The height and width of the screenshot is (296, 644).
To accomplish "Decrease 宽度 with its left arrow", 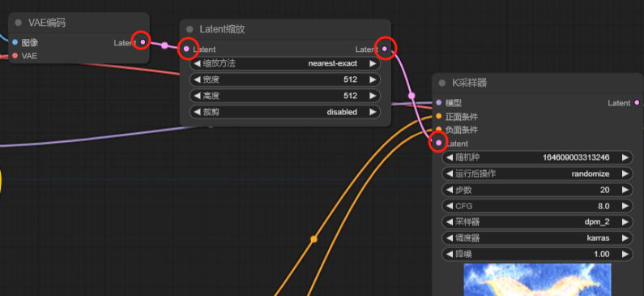I will pyautogui.click(x=197, y=79).
